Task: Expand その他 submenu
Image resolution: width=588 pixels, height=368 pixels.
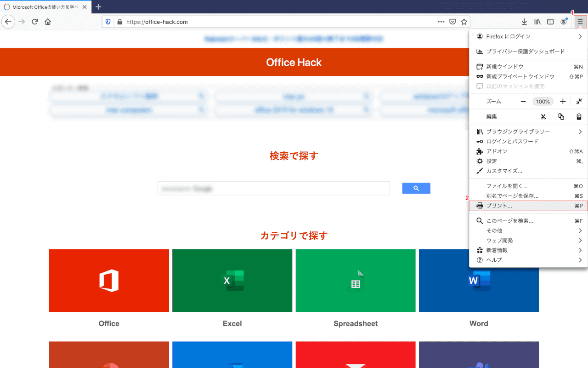Action: tap(528, 230)
